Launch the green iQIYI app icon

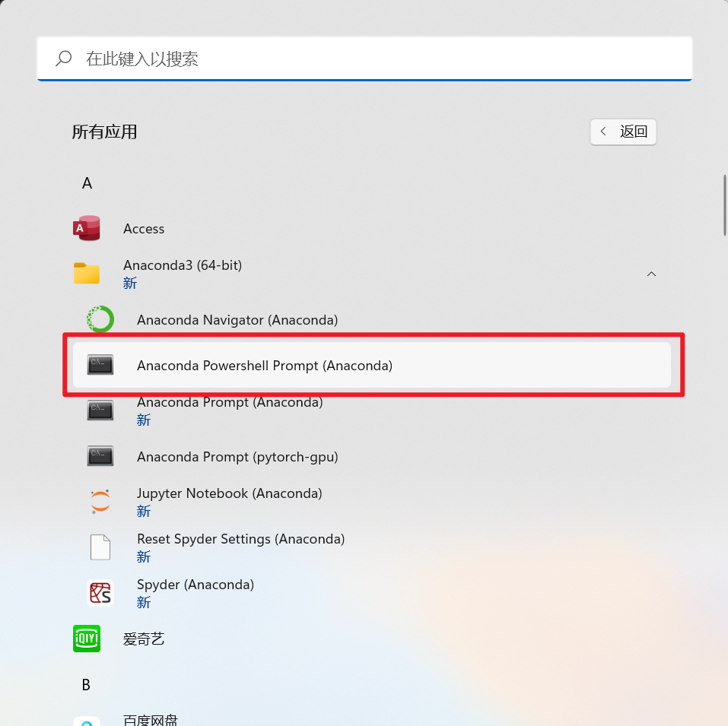click(x=87, y=639)
